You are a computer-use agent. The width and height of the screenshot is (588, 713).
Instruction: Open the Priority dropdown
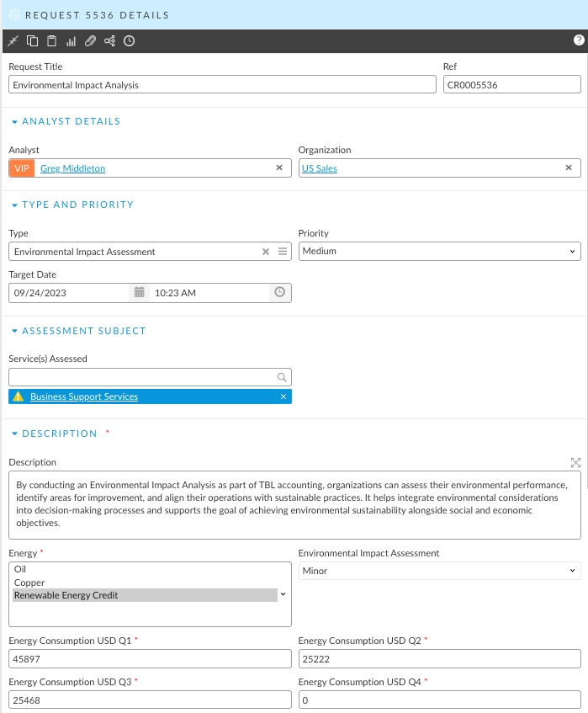point(439,251)
